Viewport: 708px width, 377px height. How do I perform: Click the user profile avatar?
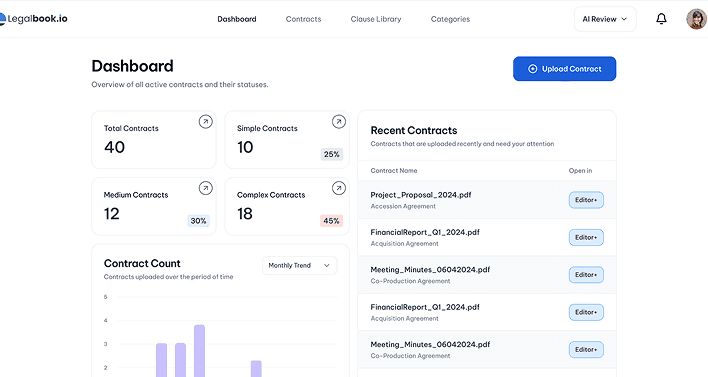(697, 19)
